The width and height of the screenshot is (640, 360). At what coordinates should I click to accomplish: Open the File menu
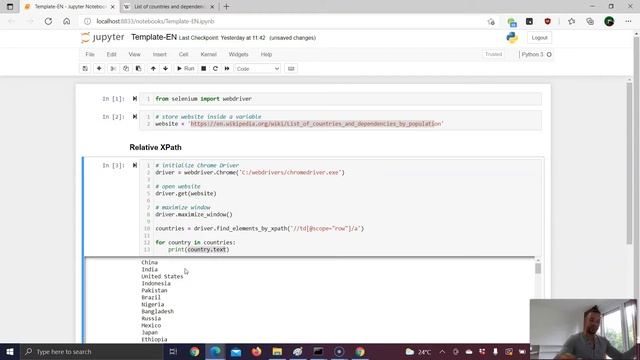tap(90, 54)
